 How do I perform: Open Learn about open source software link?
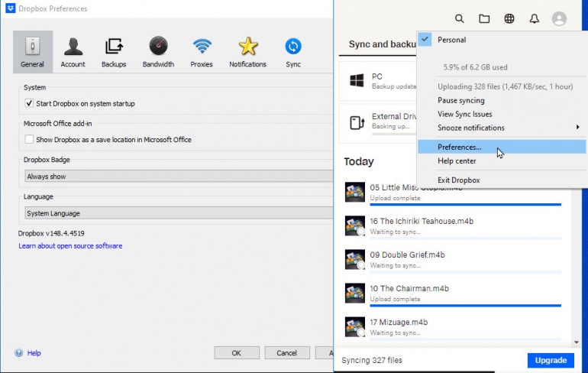pos(70,246)
